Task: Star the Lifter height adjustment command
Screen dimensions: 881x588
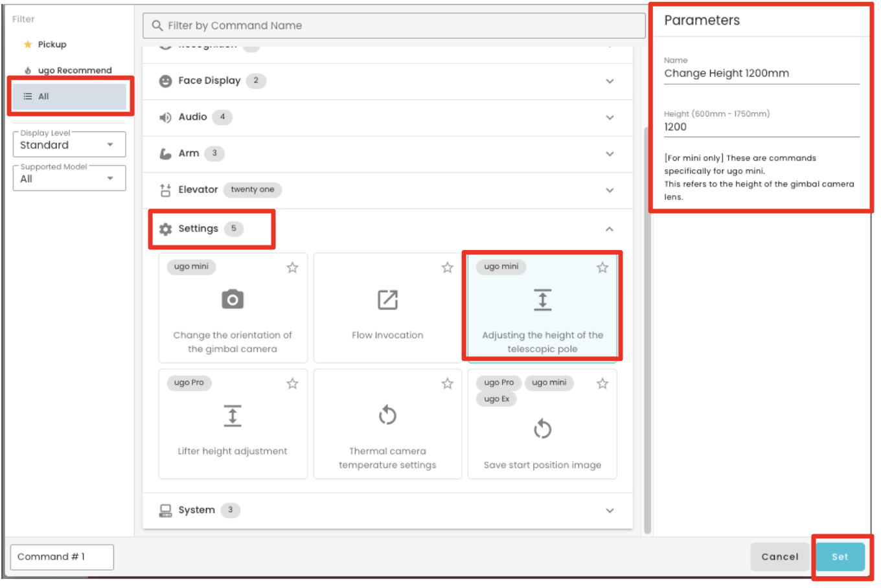Action: [x=293, y=383]
